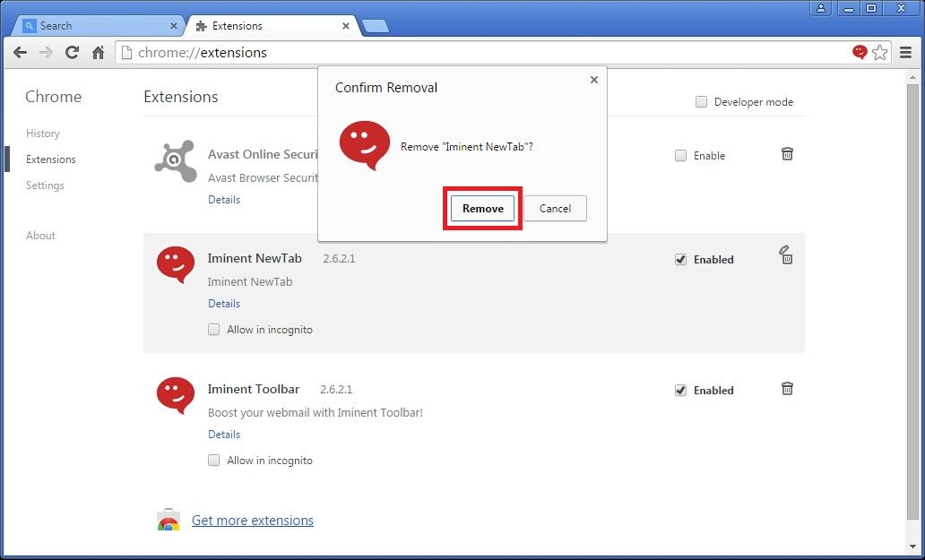Open the Chrome hamburger menu
The image size is (925, 560).
(906, 53)
